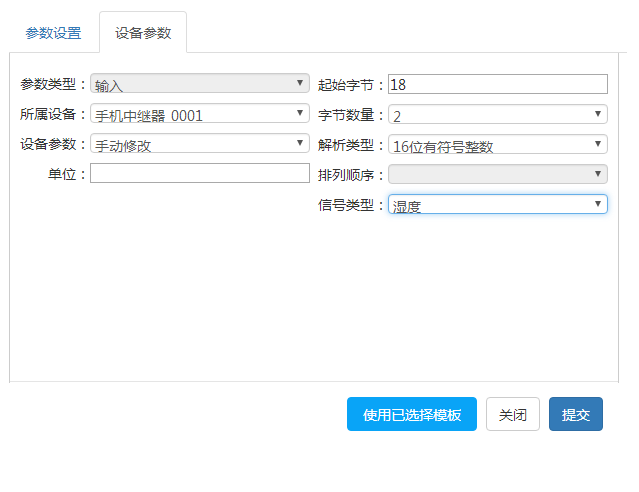Switch to the 参数设置 tab
This screenshot has height=492, width=639.
point(53,33)
